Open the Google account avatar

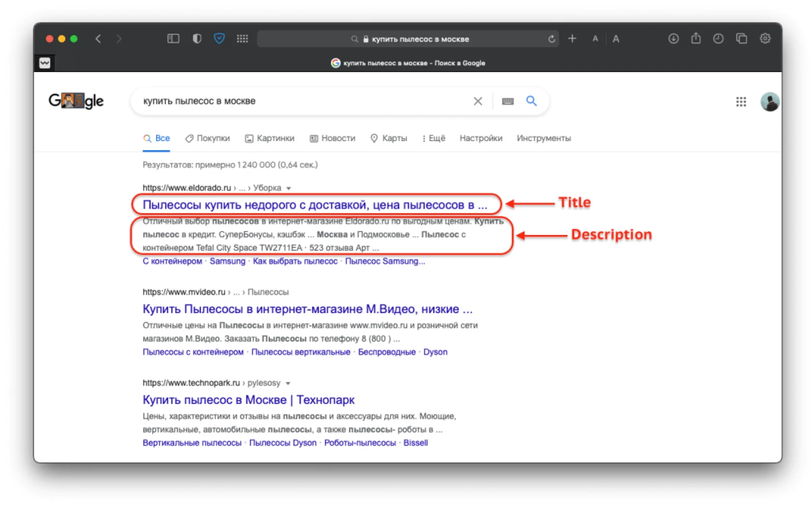[769, 101]
